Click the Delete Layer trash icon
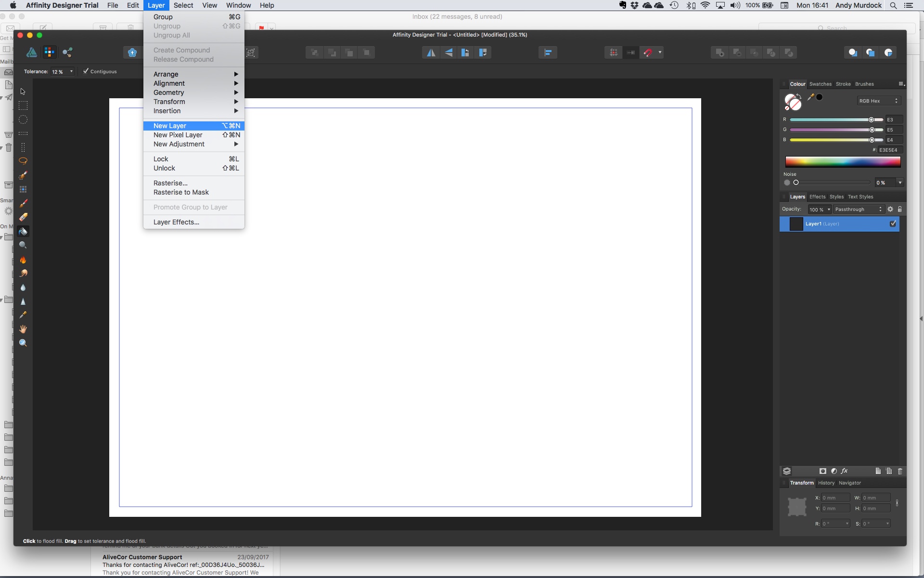Image resolution: width=924 pixels, height=578 pixels. (x=900, y=471)
